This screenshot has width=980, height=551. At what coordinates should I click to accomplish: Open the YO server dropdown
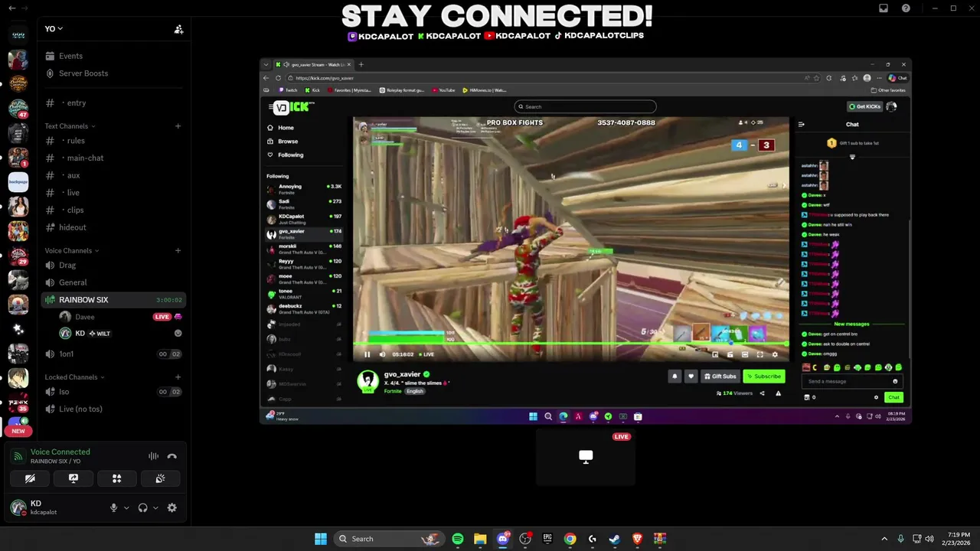coord(54,28)
